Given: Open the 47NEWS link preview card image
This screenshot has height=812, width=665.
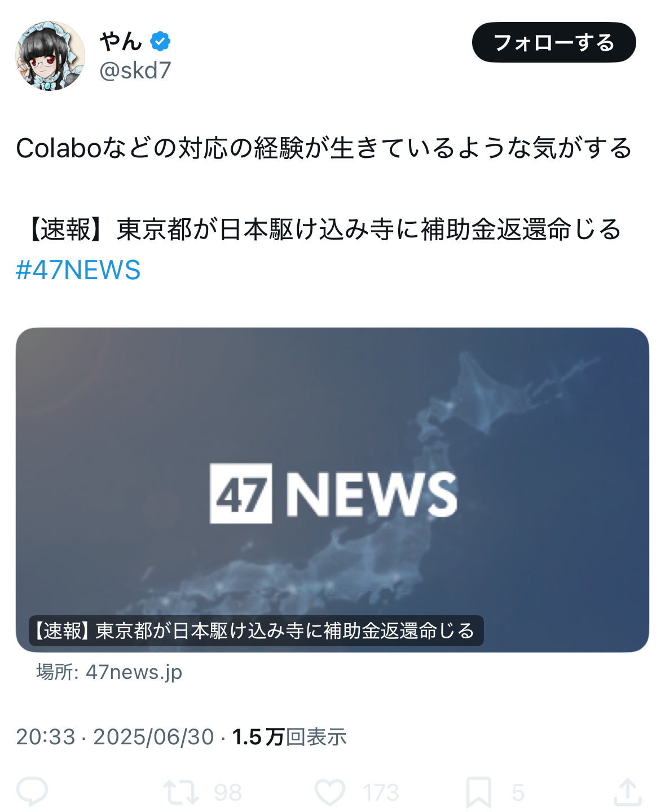Looking at the screenshot, I should click(x=332, y=489).
